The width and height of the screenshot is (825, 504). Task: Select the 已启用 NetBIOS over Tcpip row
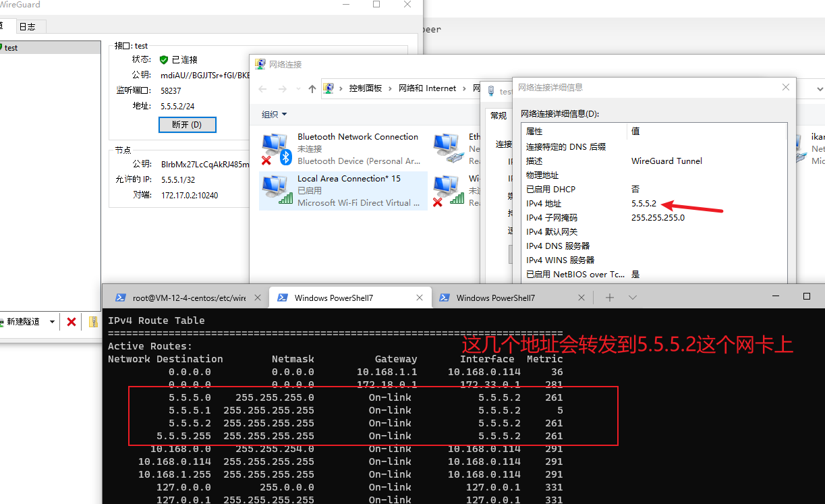coord(654,274)
